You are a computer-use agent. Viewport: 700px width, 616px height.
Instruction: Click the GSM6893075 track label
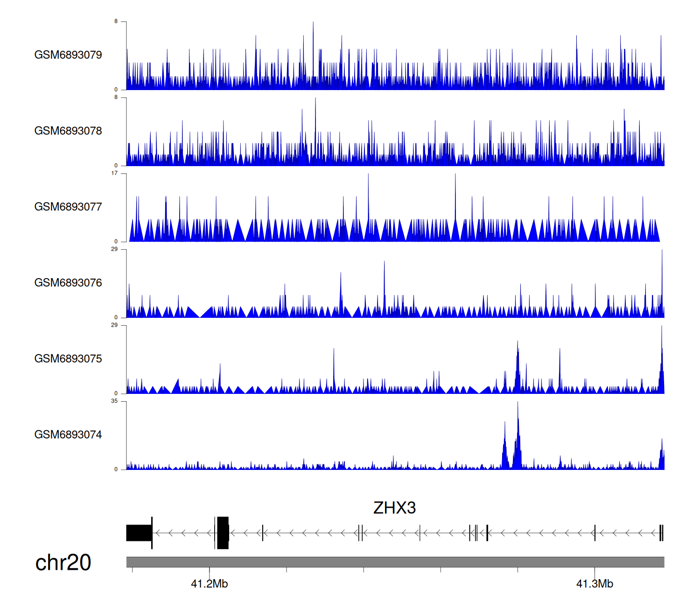(x=68, y=359)
